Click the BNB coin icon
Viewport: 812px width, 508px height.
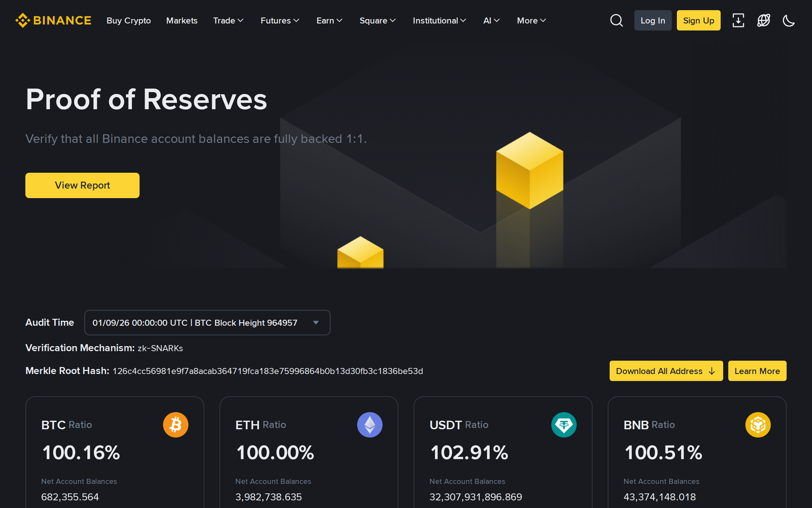point(758,425)
